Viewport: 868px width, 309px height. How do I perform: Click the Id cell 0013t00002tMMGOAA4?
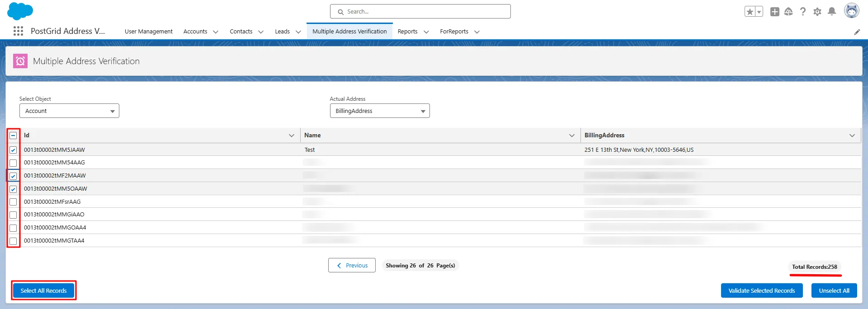click(x=55, y=228)
